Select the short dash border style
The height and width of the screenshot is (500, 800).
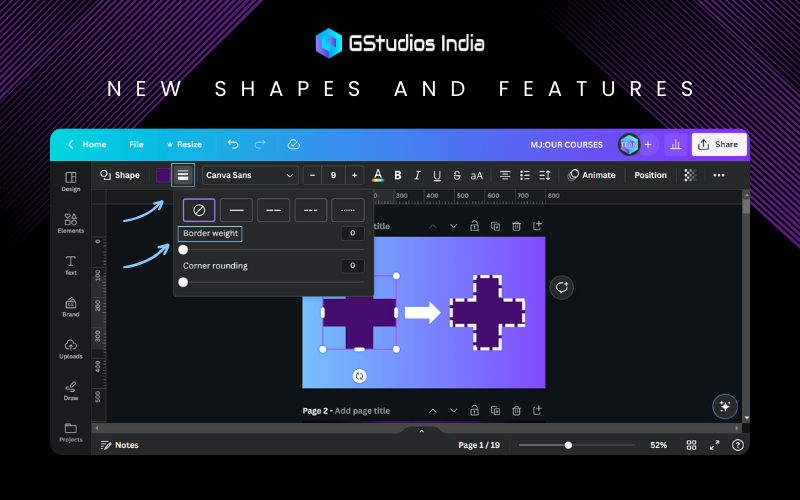tap(311, 210)
